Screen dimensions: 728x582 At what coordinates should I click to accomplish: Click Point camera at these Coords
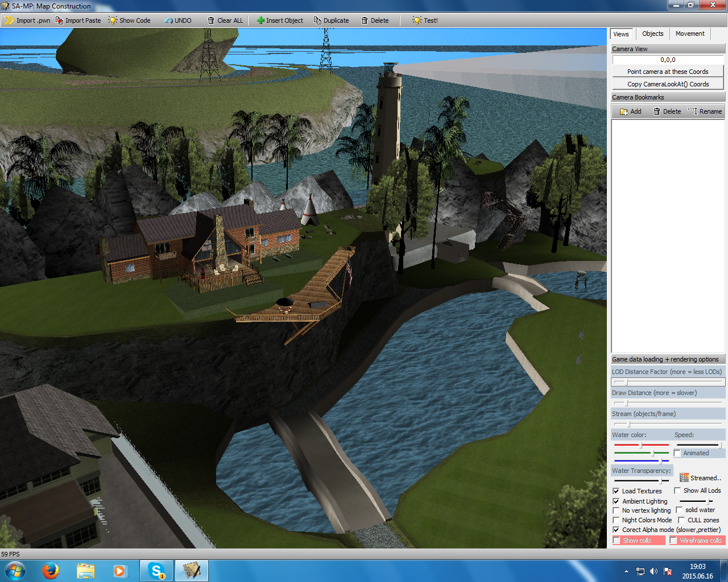(668, 72)
